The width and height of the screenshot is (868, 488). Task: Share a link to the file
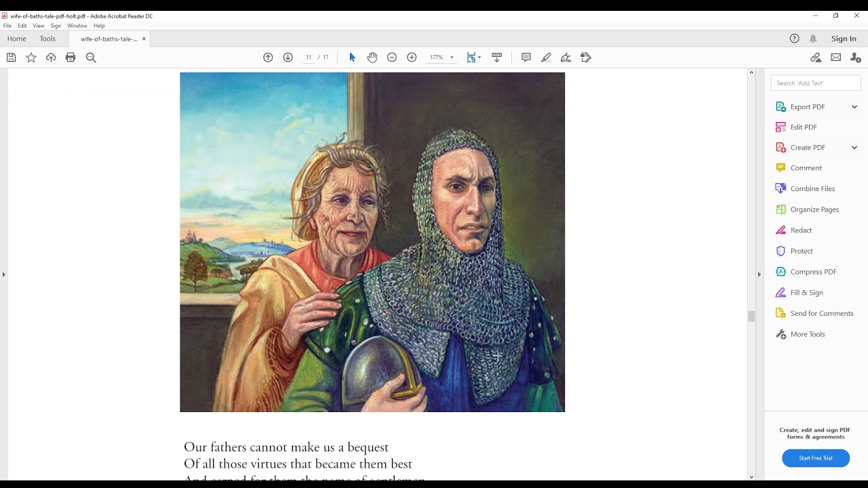pyautogui.click(x=816, y=58)
